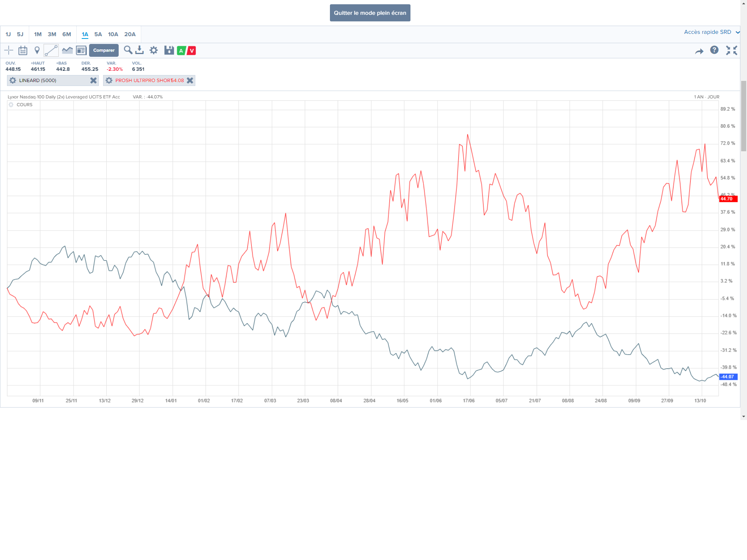Click the magnifier search icon
The width and height of the screenshot is (747, 560).
128,50
